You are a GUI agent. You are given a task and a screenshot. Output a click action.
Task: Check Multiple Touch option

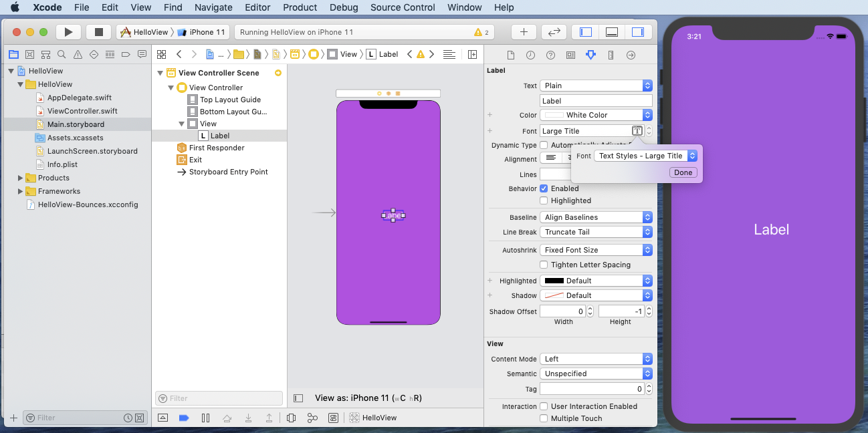(x=544, y=418)
